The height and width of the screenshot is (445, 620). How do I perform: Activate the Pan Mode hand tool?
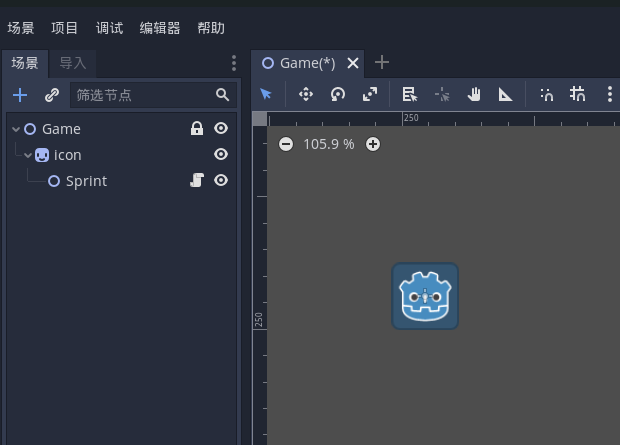474,95
